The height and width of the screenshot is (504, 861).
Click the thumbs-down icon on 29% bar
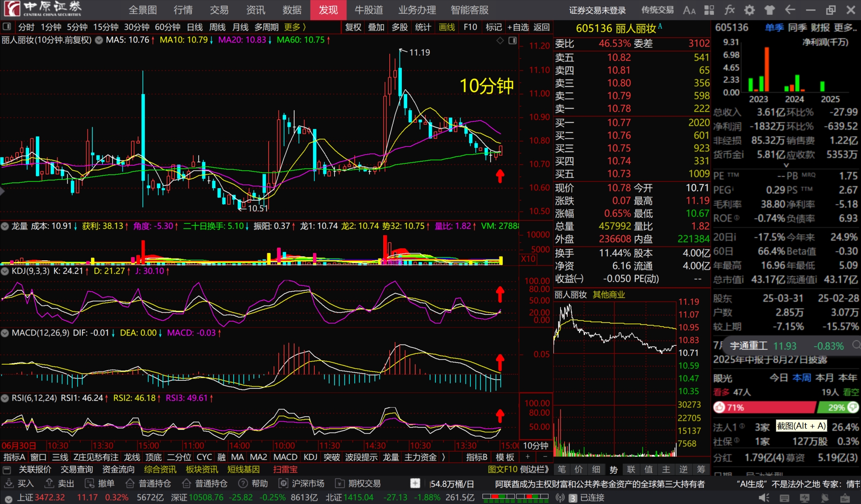point(852,407)
